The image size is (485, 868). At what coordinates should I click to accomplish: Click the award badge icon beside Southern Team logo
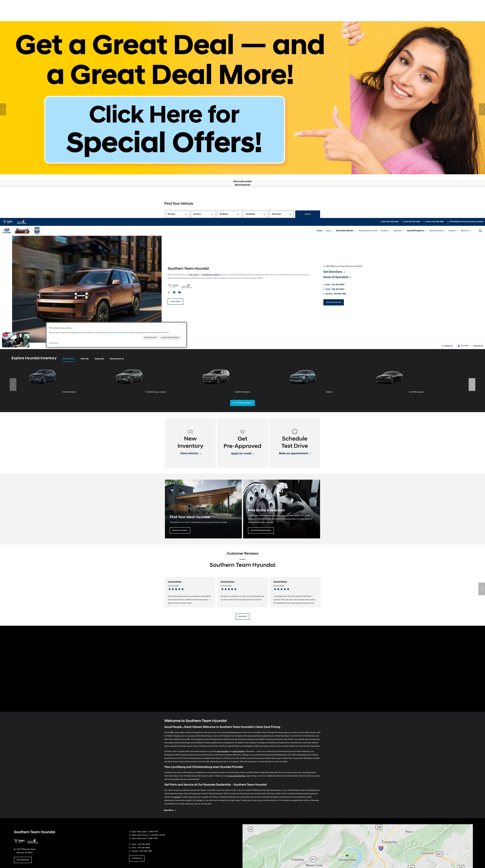point(37,231)
